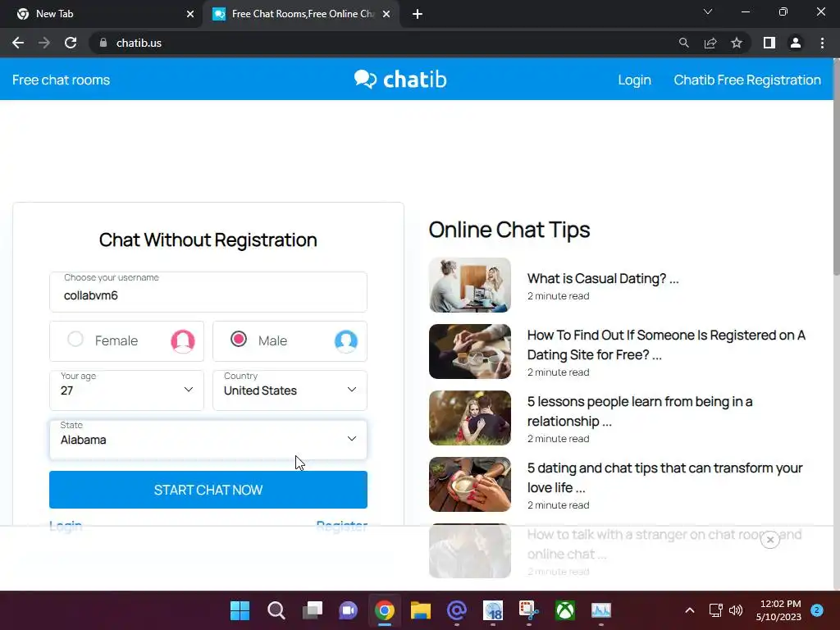
Task: Open the Snipping Tool in taskbar
Action: (x=529, y=610)
